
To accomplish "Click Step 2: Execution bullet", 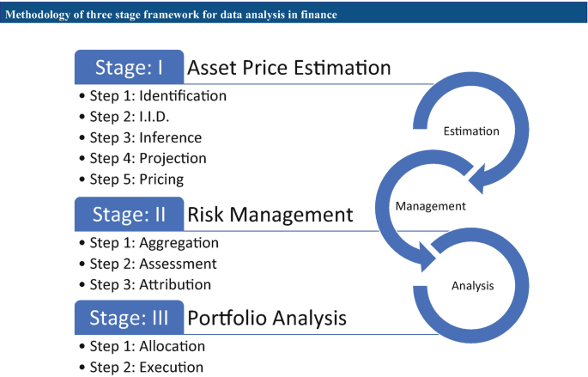I will coord(142,367).
